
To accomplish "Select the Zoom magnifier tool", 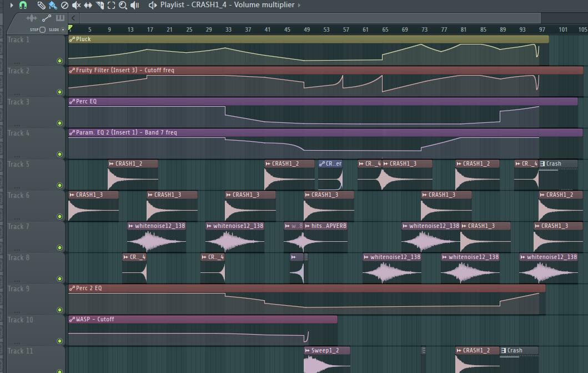I will (x=123, y=5).
